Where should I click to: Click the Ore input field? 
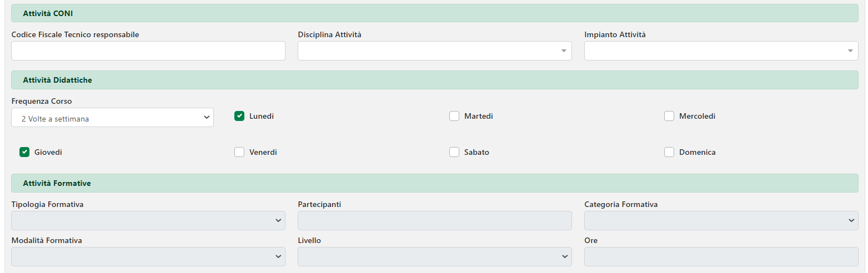click(721, 257)
